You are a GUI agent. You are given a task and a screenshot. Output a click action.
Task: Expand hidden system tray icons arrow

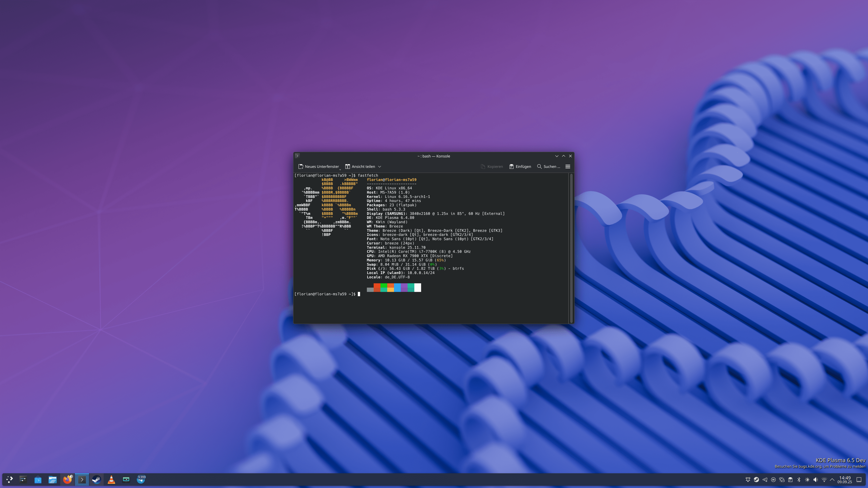point(832,480)
